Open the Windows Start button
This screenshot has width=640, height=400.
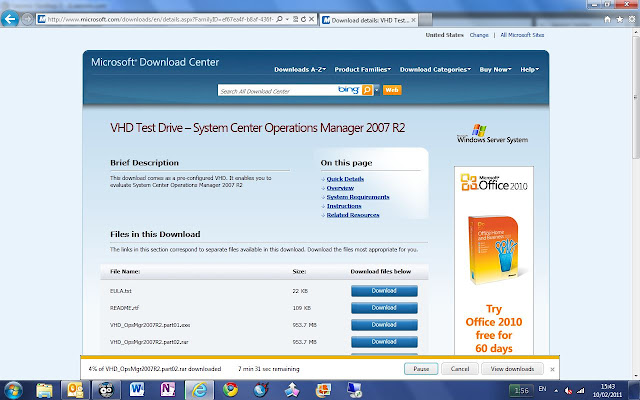(x=13, y=390)
